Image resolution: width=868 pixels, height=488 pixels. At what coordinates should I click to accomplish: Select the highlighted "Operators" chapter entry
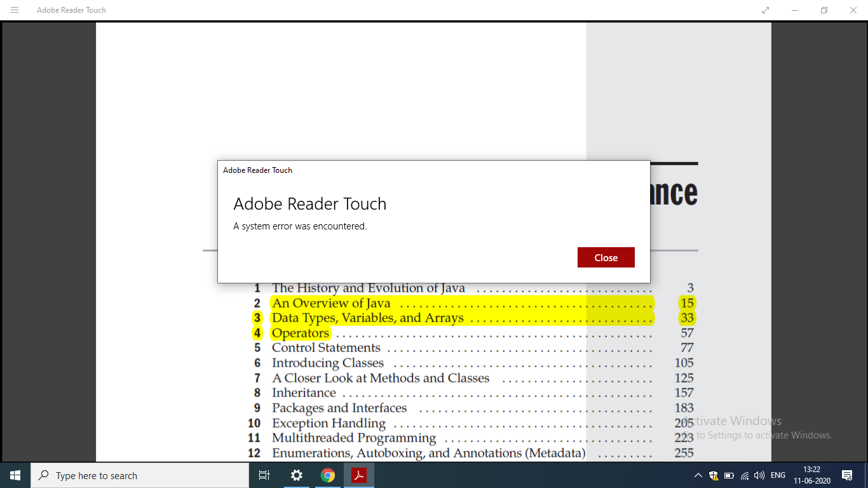tap(301, 333)
